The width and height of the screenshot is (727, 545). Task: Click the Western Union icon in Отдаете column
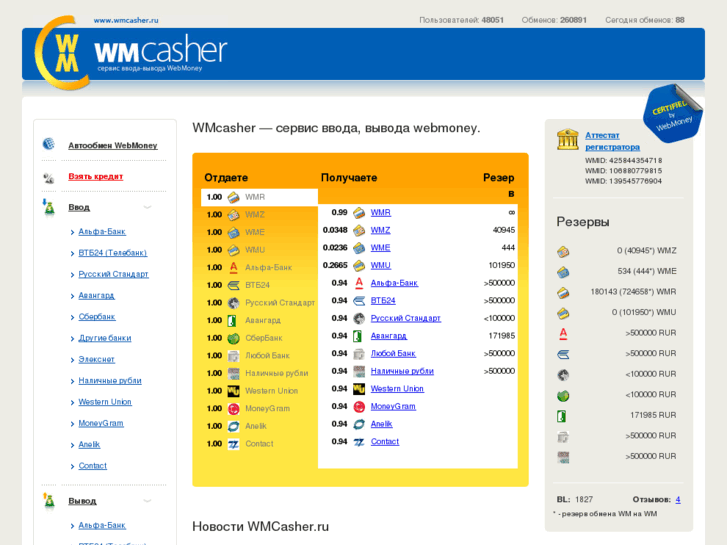pyautogui.click(x=233, y=391)
